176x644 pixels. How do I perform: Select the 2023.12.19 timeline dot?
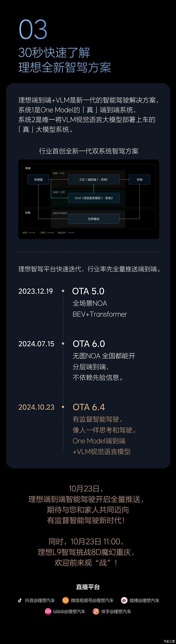point(63,291)
